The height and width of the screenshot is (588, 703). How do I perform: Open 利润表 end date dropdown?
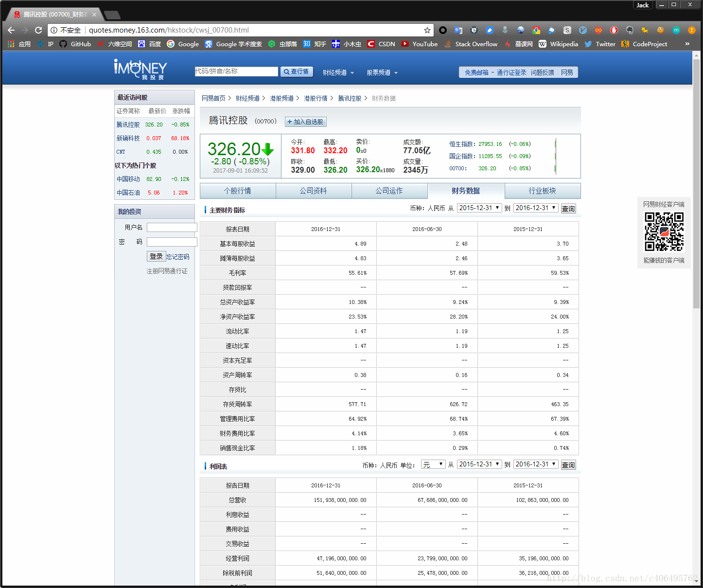pos(536,464)
